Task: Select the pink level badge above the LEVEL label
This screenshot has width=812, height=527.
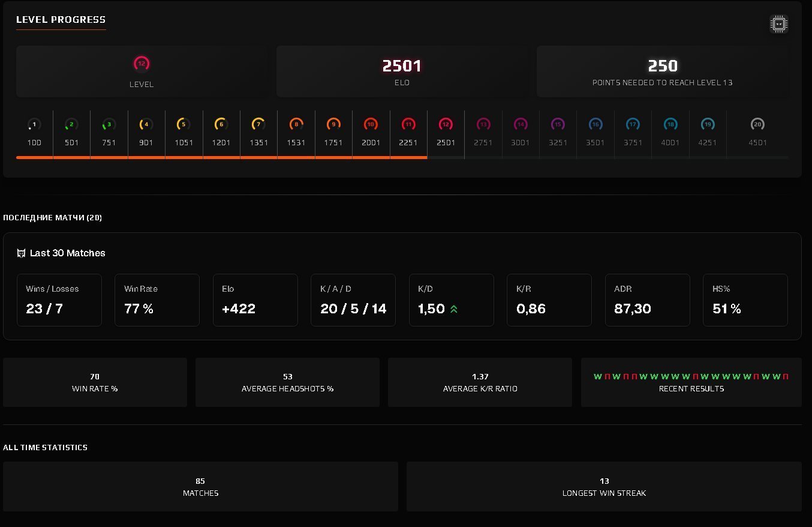Action: coord(142,62)
